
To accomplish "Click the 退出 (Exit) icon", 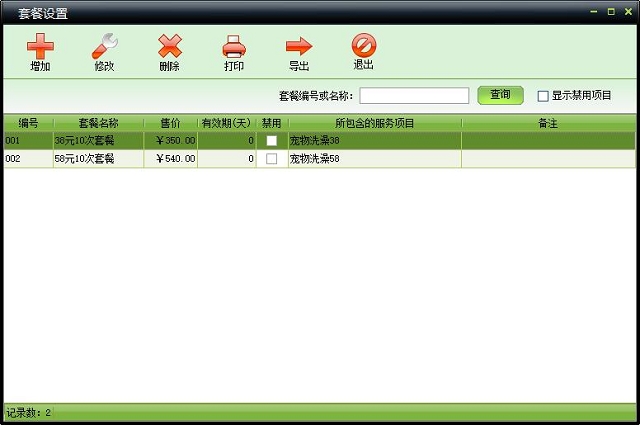I will click(363, 47).
